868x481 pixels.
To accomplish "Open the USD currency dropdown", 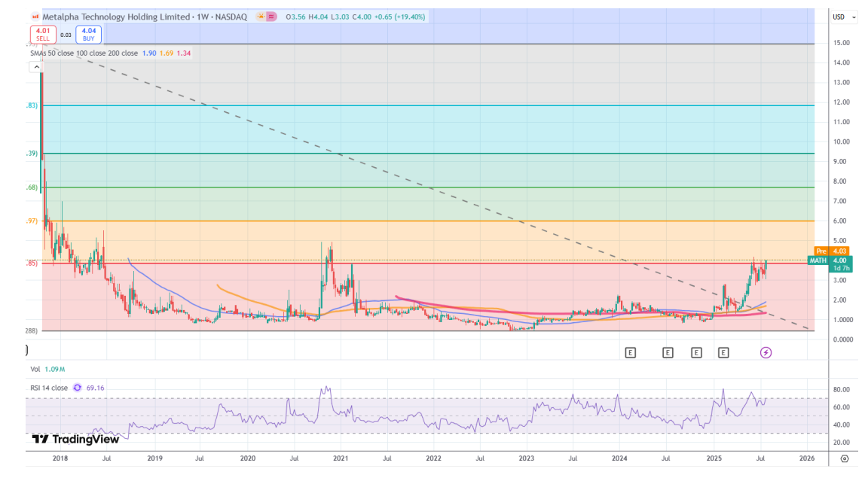I will pyautogui.click(x=845, y=17).
